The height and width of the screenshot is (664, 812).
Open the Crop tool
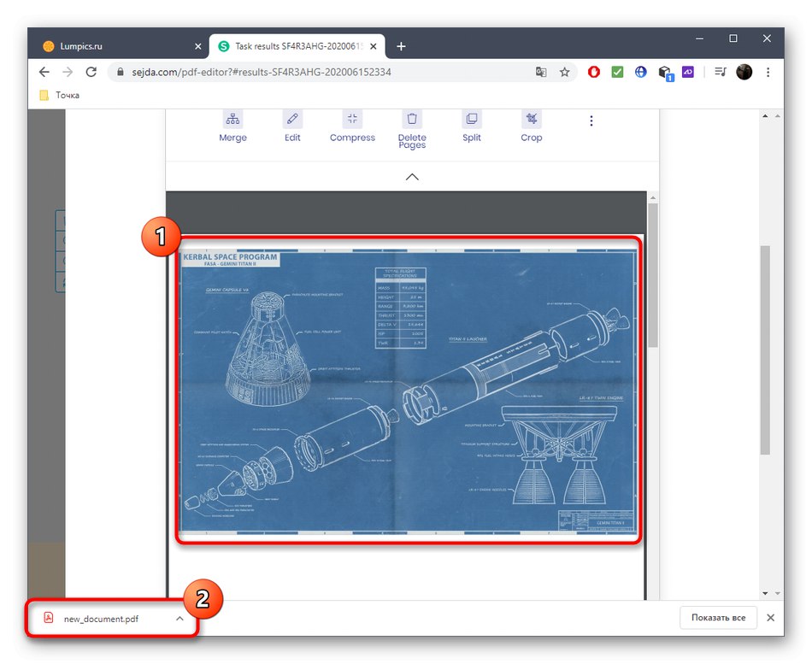click(531, 126)
